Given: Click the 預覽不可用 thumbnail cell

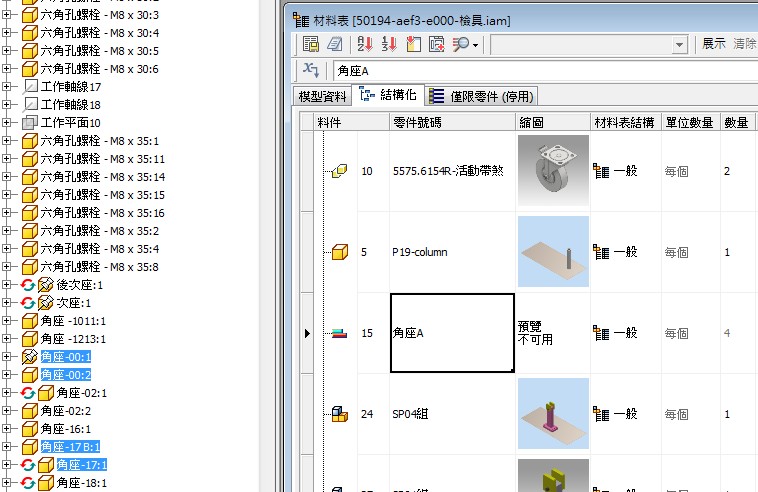Looking at the screenshot, I should tap(553, 333).
